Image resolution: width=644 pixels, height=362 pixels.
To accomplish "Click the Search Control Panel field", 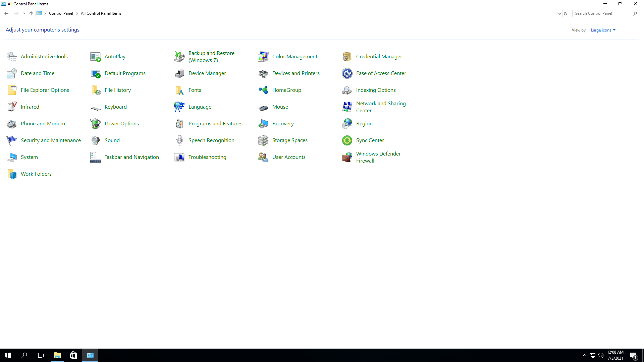I will 603,13.
